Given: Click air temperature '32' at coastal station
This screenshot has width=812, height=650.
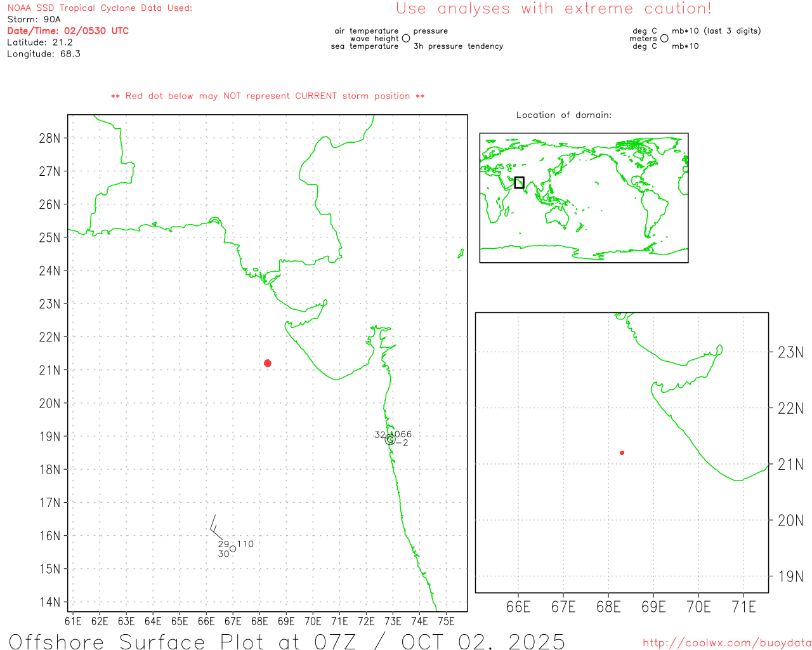Looking at the screenshot, I should tap(380, 435).
